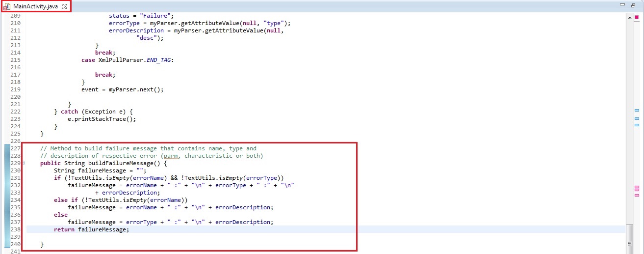Viewport: 644px width, 254px height.
Task: Collapse the buildFailureMessage method at line 229
Action: (x=23, y=163)
